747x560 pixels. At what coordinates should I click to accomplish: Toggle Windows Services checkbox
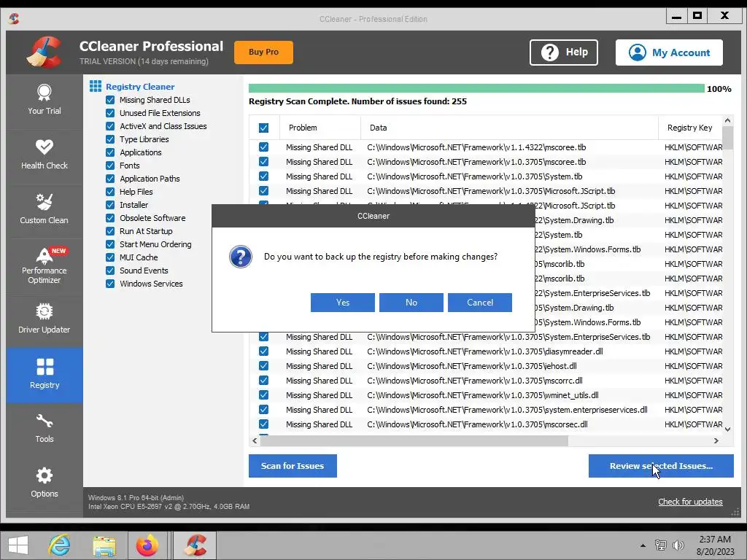pyautogui.click(x=110, y=284)
